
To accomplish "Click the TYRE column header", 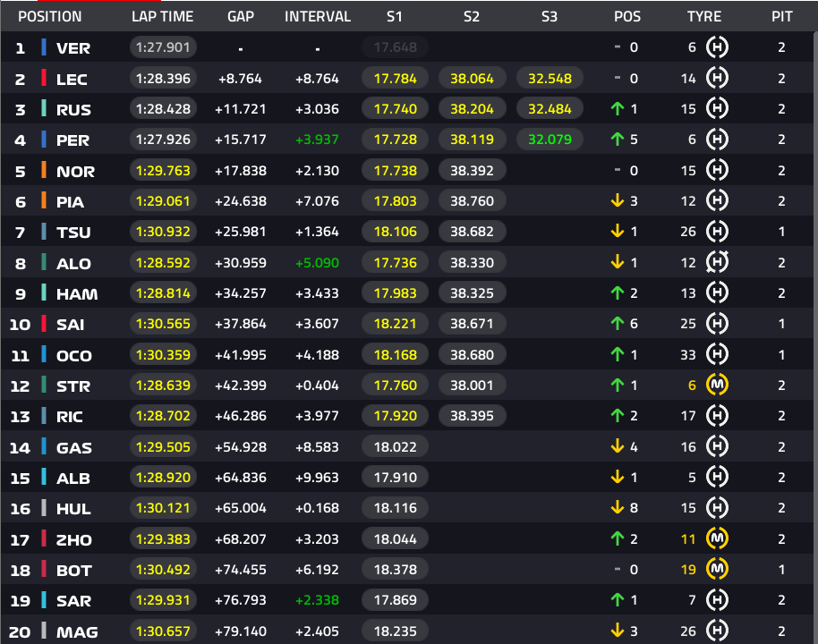I will coord(703,17).
